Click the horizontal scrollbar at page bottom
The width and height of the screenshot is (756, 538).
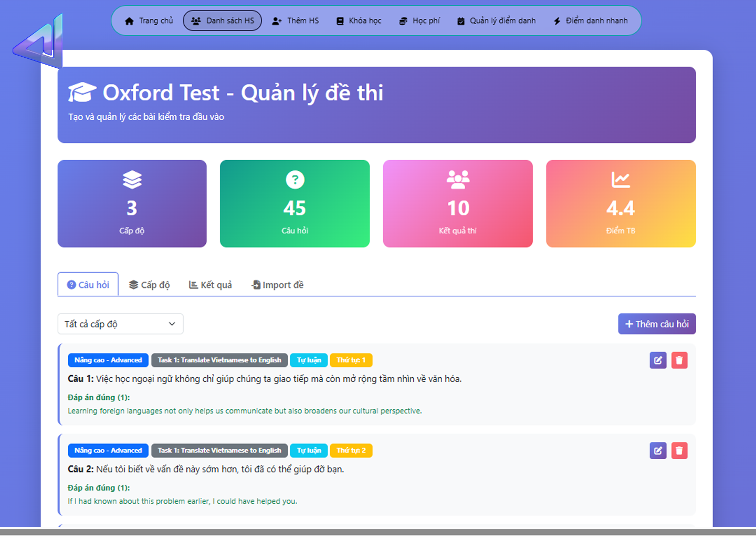coord(378,532)
